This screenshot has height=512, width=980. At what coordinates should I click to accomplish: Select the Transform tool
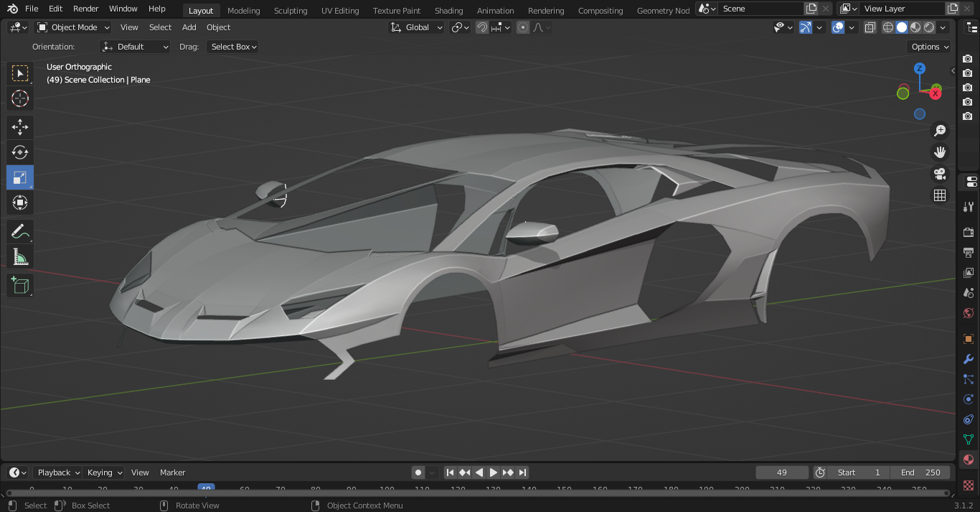[x=20, y=203]
